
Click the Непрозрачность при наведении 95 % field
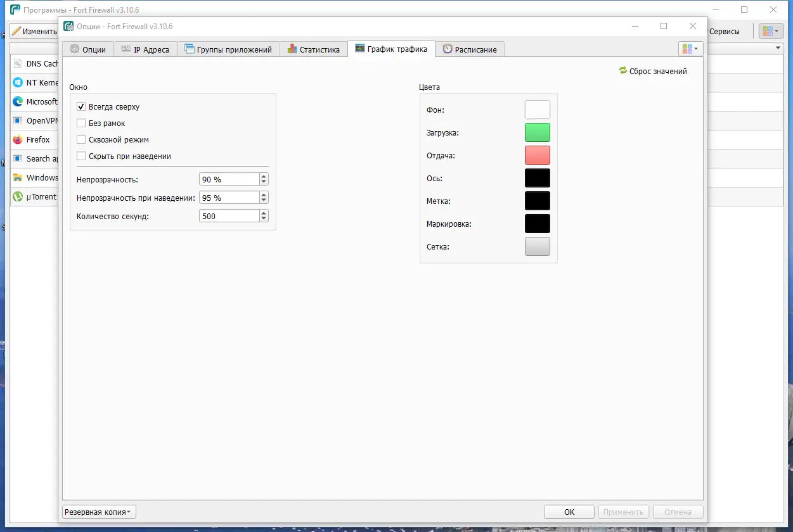[x=229, y=198]
